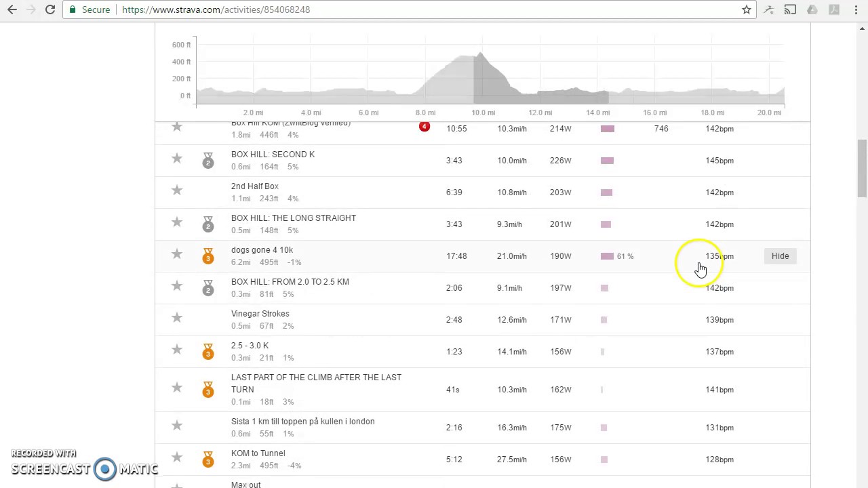Click the elevation chart peak near 10.0 mi
868x488 pixels.
tap(481, 54)
